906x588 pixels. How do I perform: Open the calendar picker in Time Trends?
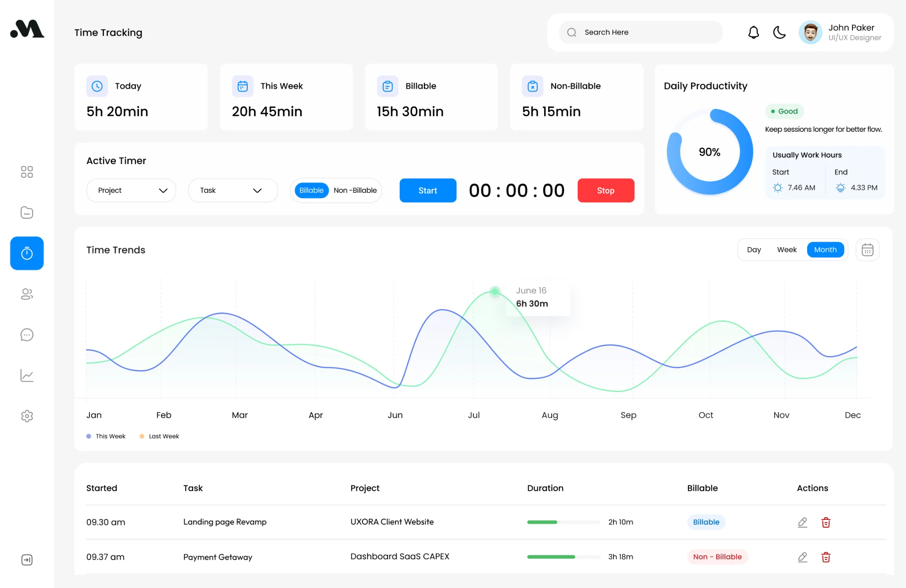pos(868,250)
